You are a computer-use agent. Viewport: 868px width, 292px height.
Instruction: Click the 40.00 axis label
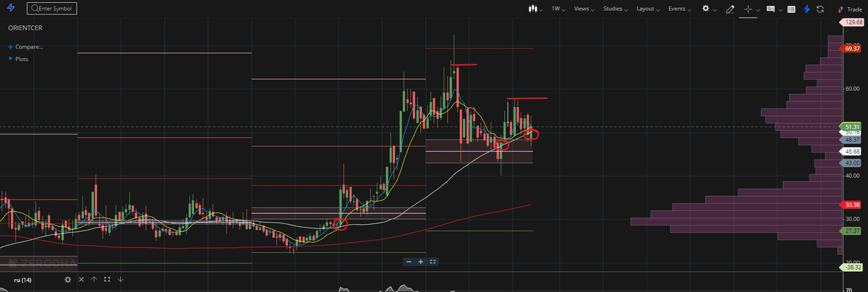click(x=851, y=176)
